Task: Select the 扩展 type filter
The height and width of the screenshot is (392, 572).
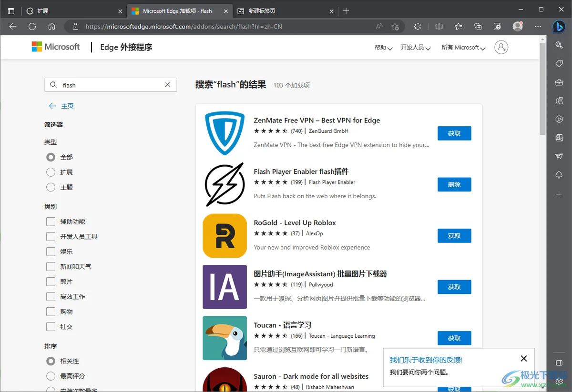Action: point(51,172)
